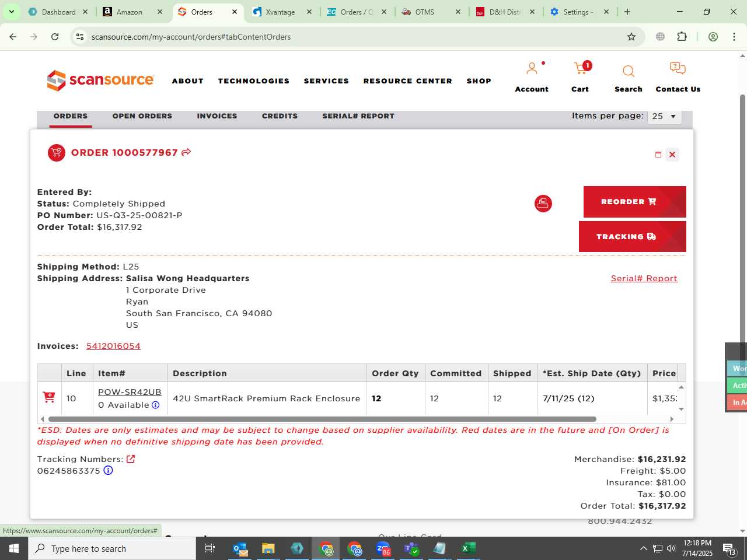Switch to the Xvantage browser tab
The width and height of the screenshot is (747, 560).
click(281, 12)
